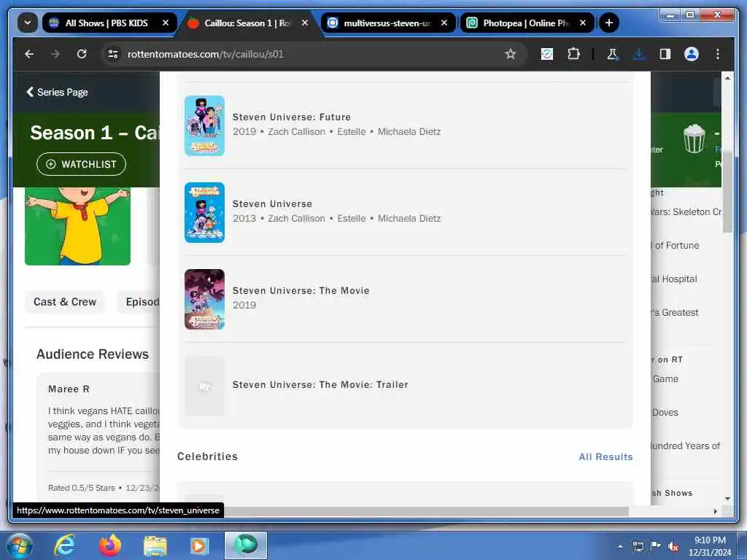This screenshot has height=560, width=747.
Task: Open Action Center flag icon
Action: (656, 546)
